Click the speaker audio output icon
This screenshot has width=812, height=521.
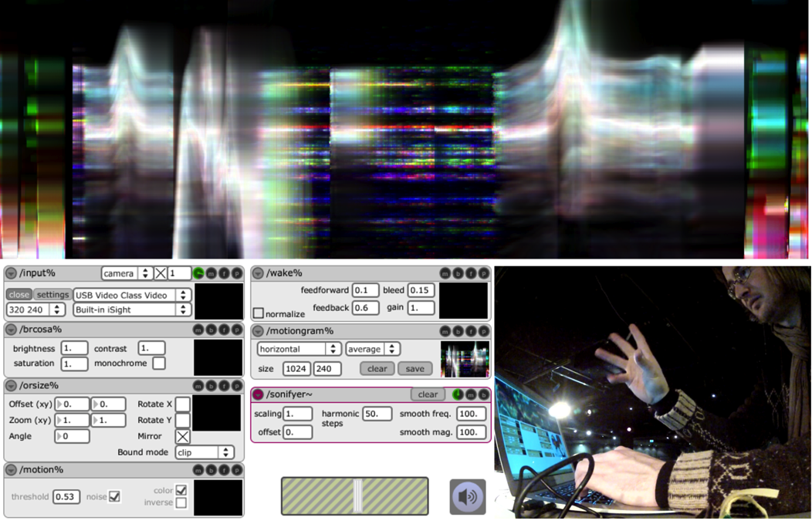tap(468, 496)
